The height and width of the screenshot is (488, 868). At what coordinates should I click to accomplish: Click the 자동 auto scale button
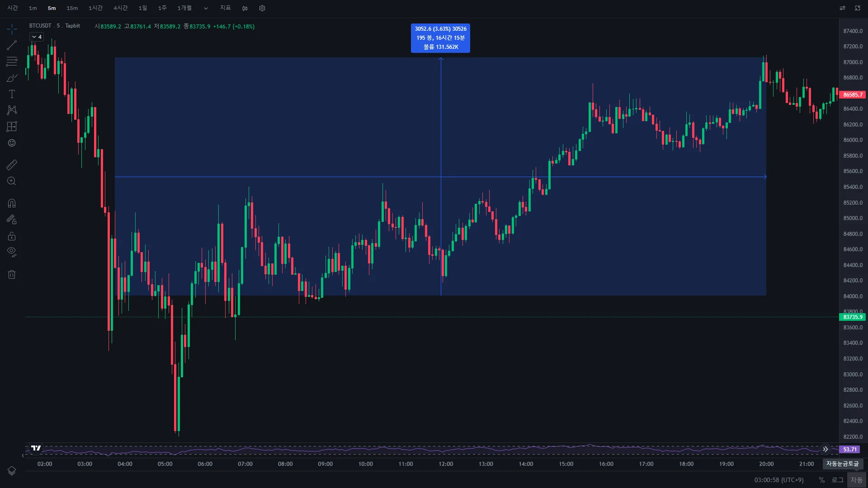[856, 480]
